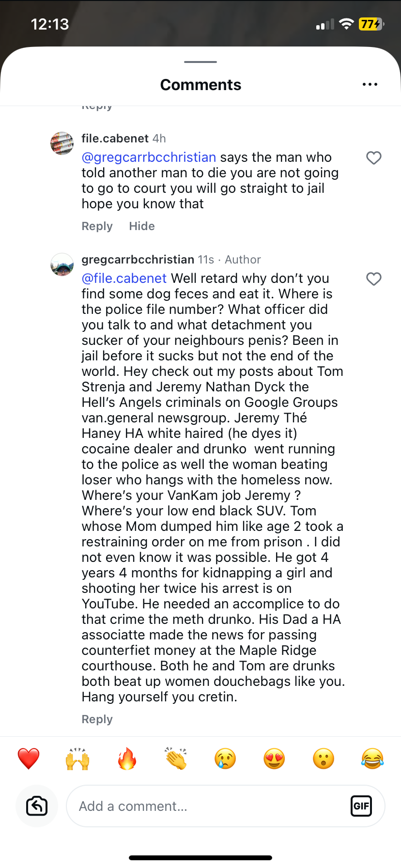Tap the laughing tears emoji reaction
This screenshot has height=868, width=401.
(x=372, y=759)
